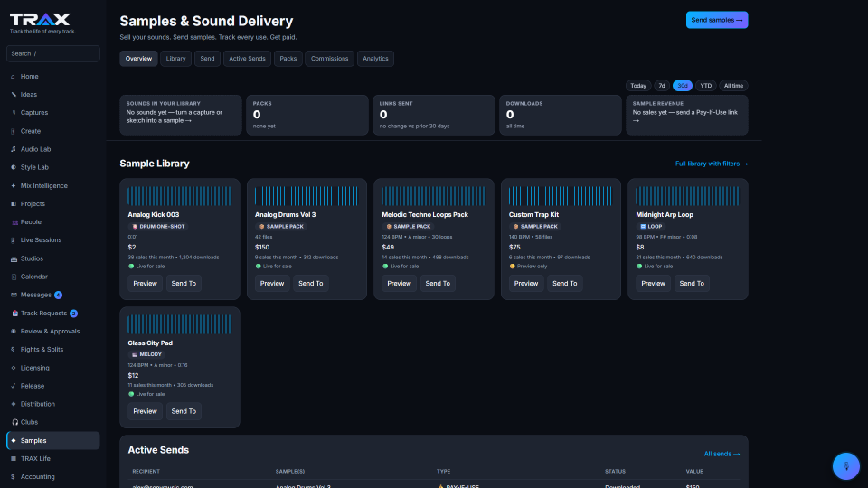Click Send To for Analog Drums Vol 3
868x488 pixels.
pyautogui.click(x=310, y=283)
